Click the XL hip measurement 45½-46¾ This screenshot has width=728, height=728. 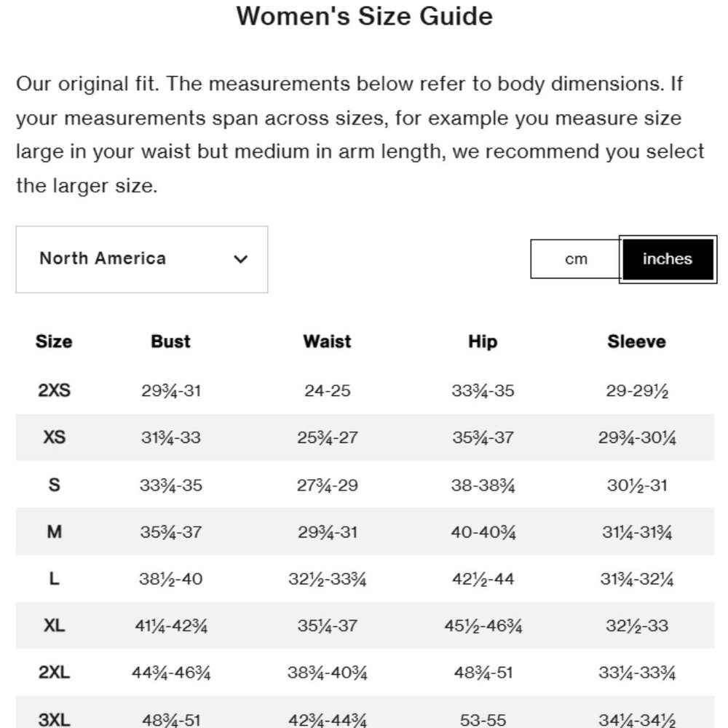(483, 626)
